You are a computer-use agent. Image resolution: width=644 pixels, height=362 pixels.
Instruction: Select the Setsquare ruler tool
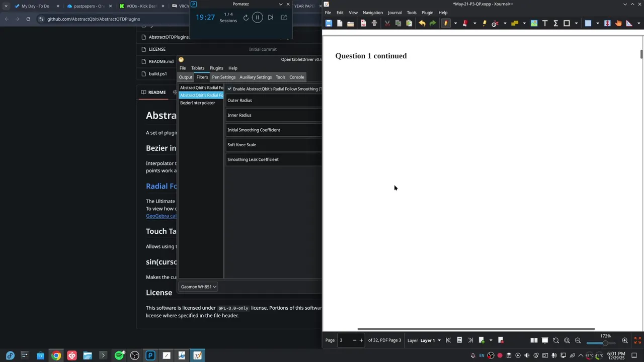click(x=629, y=23)
